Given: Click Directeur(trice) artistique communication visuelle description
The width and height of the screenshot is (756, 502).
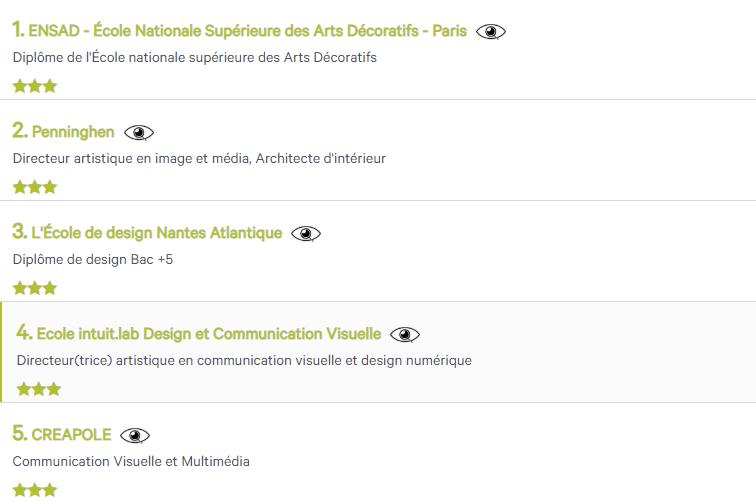Looking at the screenshot, I should click(x=244, y=360).
